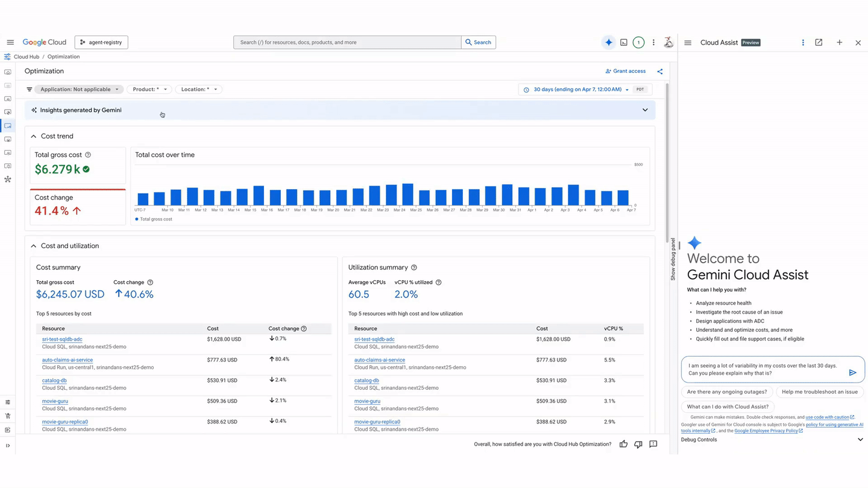This screenshot has width=868, height=488.
Task: Click the user account avatar
Action: click(x=668, y=42)
